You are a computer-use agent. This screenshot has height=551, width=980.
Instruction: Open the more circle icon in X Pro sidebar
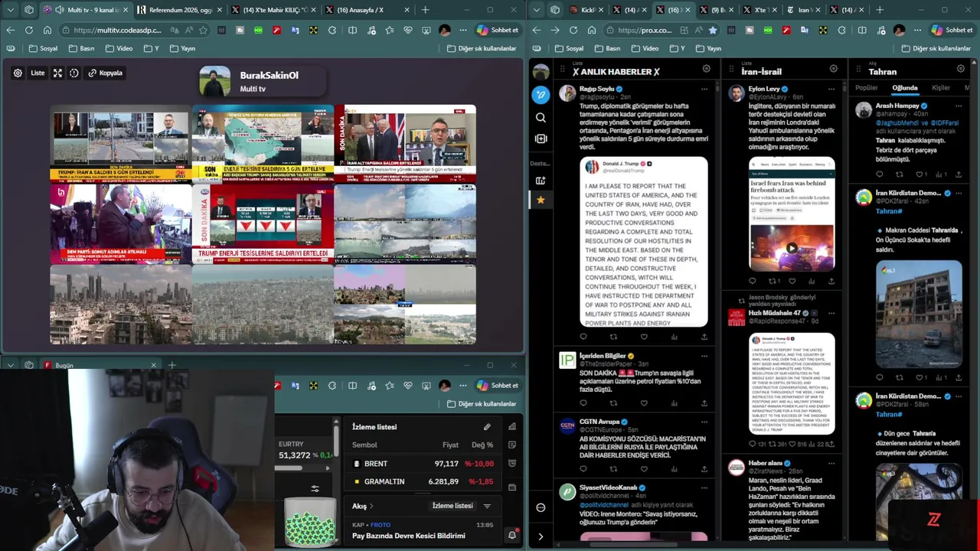coord(541,507)
